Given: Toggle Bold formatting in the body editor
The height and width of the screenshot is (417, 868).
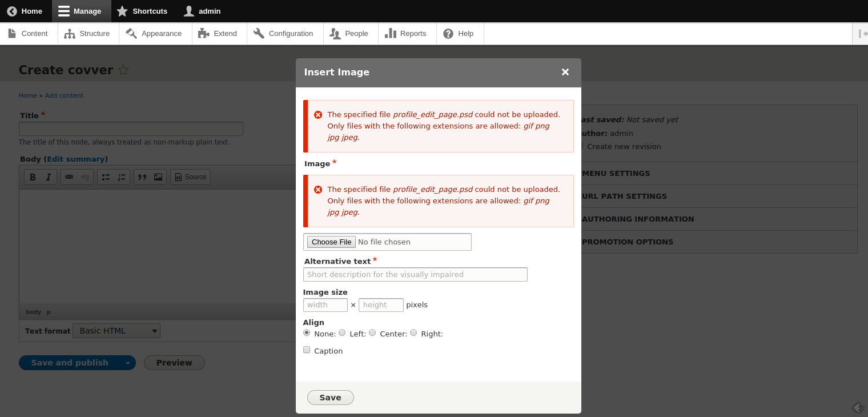Looking at the screenshot, I should 33,177.
